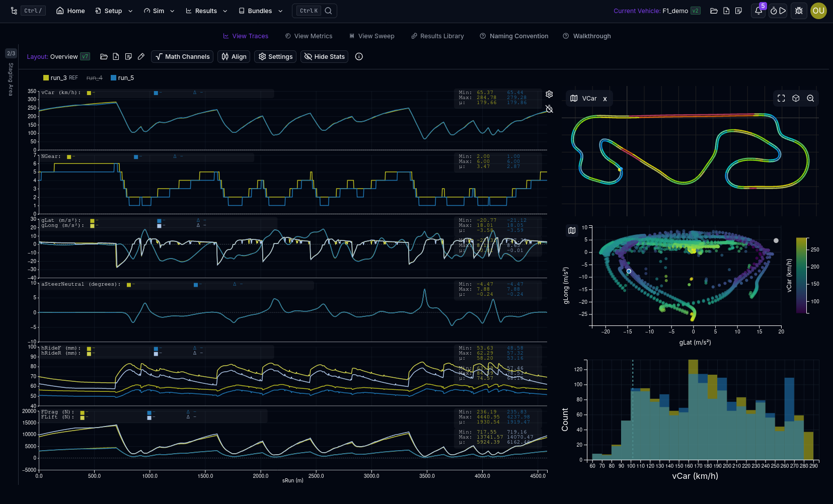This screenshot has height=504, width=833.
Task: Open the Naming Convention tab
Action: pos(514,36)
